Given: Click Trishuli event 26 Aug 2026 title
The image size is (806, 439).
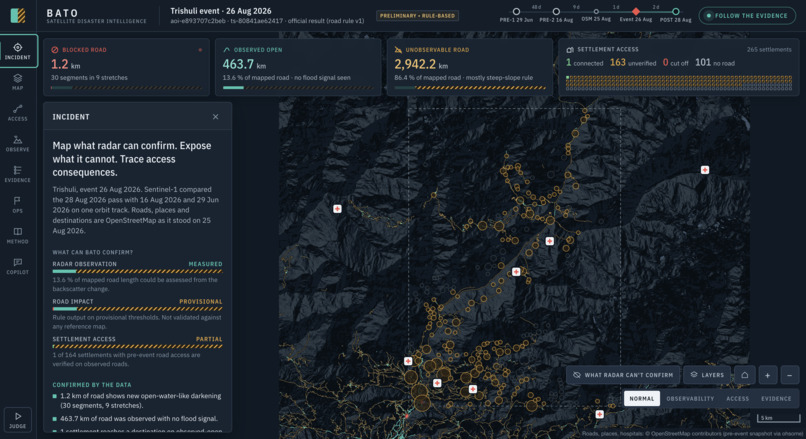Looking at the screenshot, I should coord(221,11).
